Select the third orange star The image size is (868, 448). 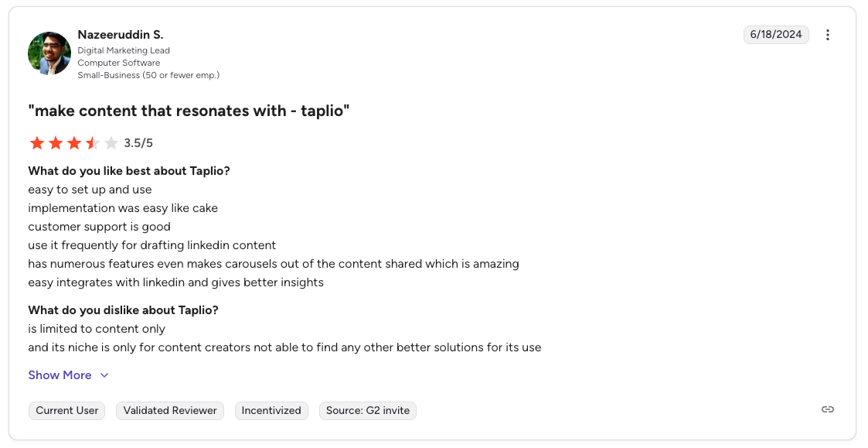coord(75,142)
